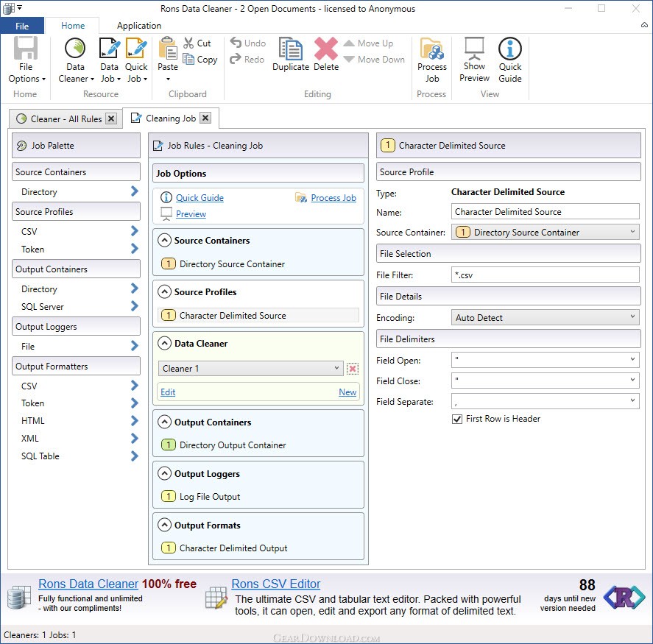Screen dimensions: 653x644
Task: Copy the selected item
Action: 200,60
